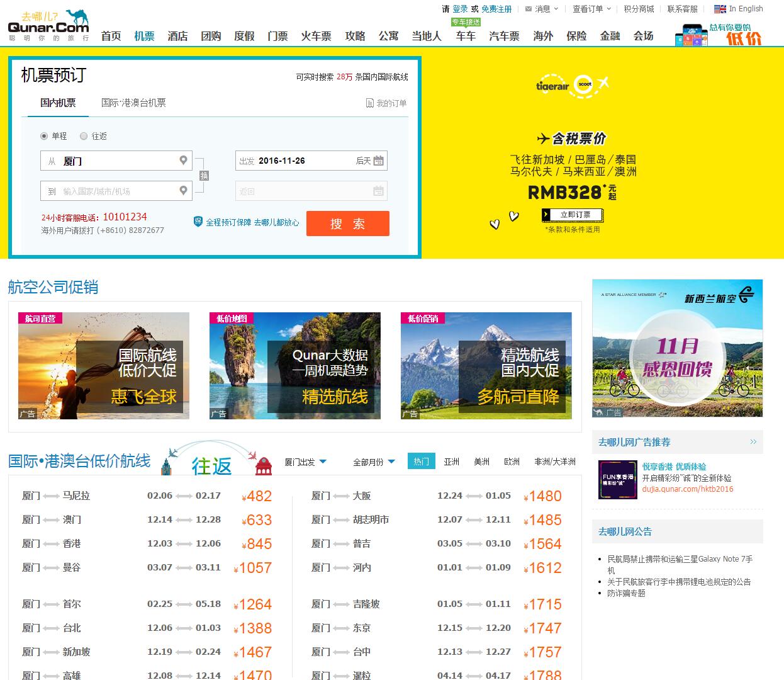Open the Group Buy nav item
This screenshot has height=680, width=784.
tap(211, 37)
